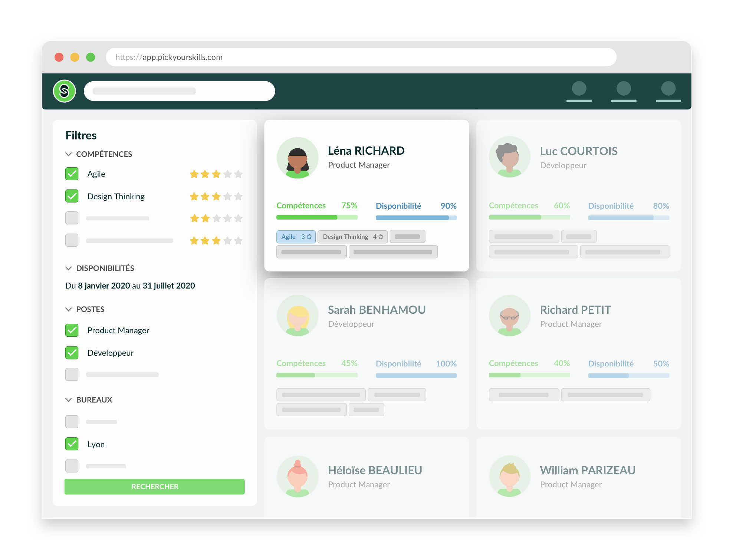Click the Filtres panel title
The height and width of the screenshot is (560, 733).
[81, 135]
